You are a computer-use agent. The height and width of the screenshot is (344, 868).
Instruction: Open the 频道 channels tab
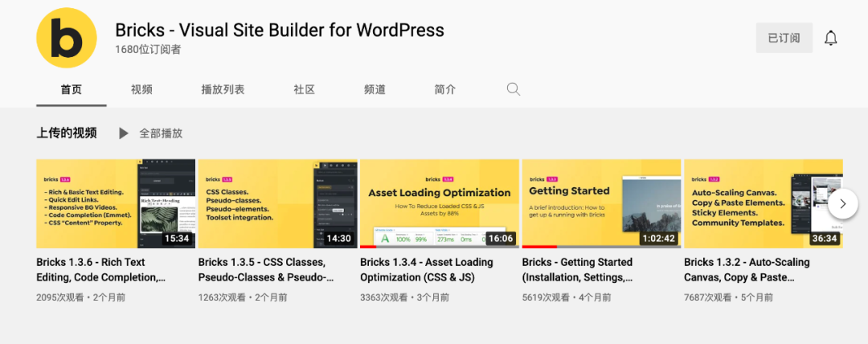[375, 89]
